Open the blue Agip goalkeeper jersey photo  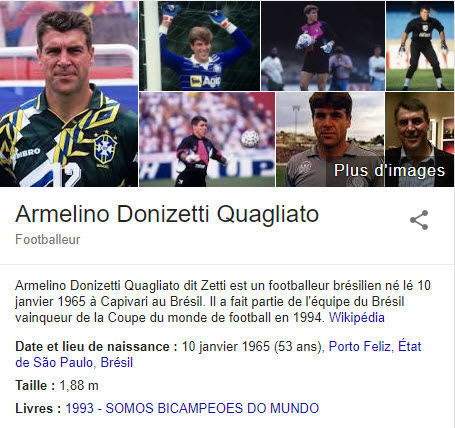coord(199,46)
